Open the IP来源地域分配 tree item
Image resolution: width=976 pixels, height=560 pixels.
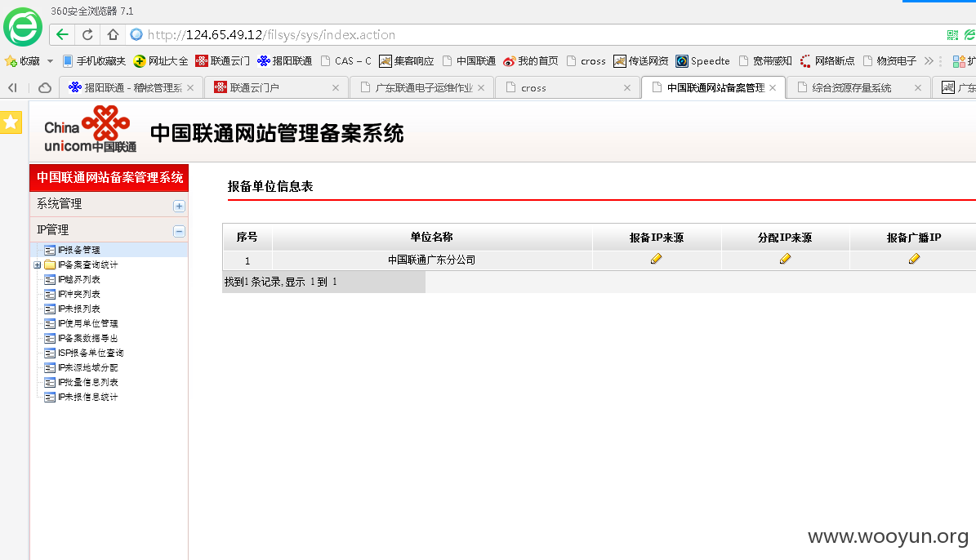tap(87, 367)
